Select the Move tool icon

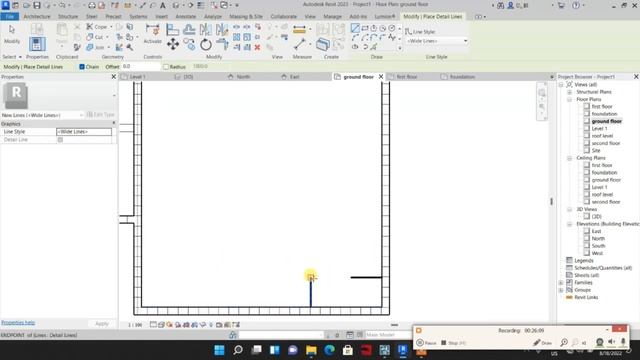173,44
